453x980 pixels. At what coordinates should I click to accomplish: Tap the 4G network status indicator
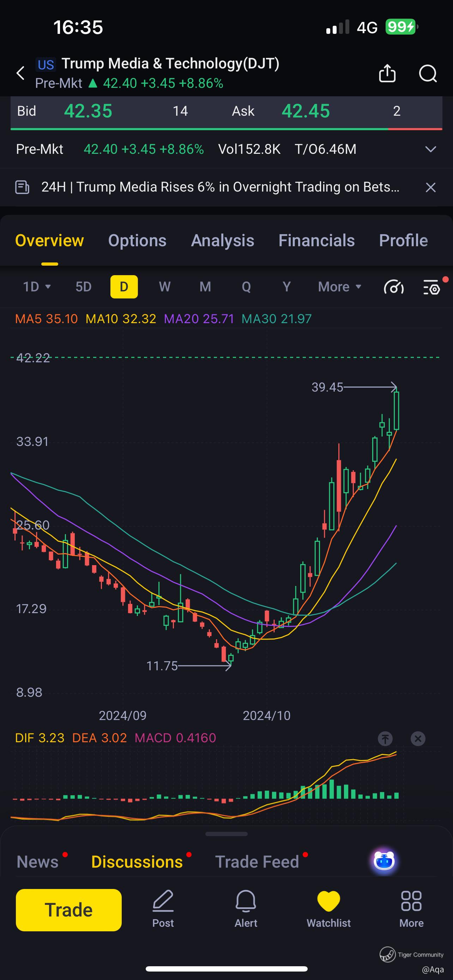click(367, 28)
